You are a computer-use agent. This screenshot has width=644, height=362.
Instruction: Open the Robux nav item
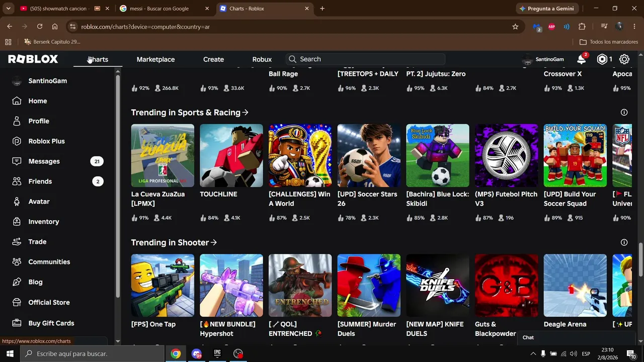point(262,59)
